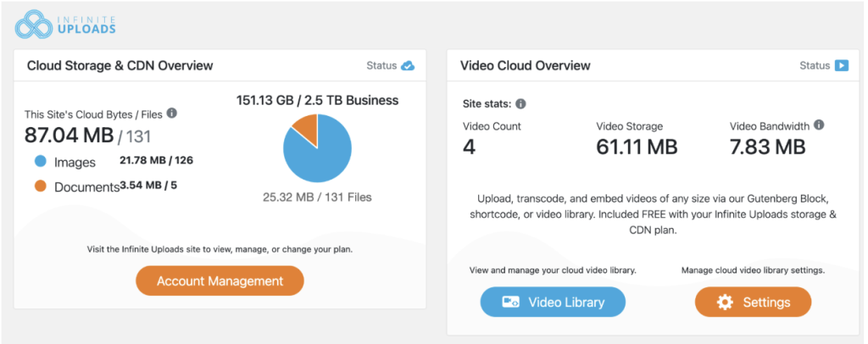Click 'View and manage your cloud video library' text
The height and width of the screenshot is (344, 868).
(553, 271)
